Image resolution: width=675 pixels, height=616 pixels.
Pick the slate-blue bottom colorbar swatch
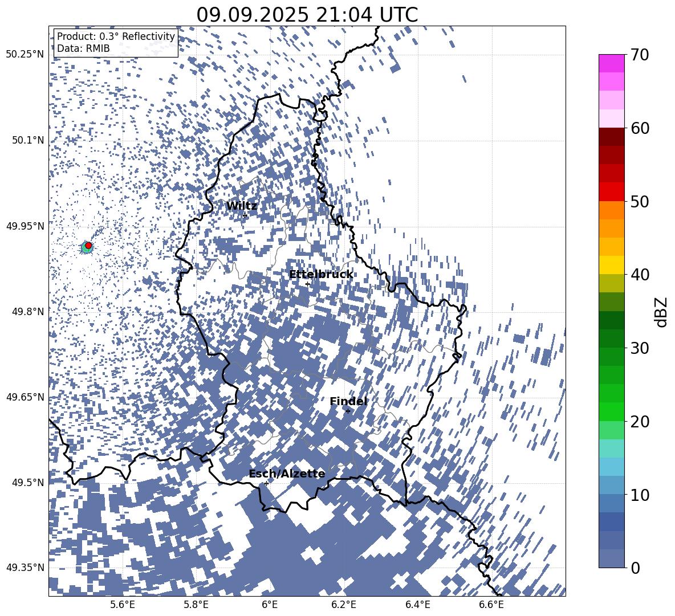pos(611,558)
